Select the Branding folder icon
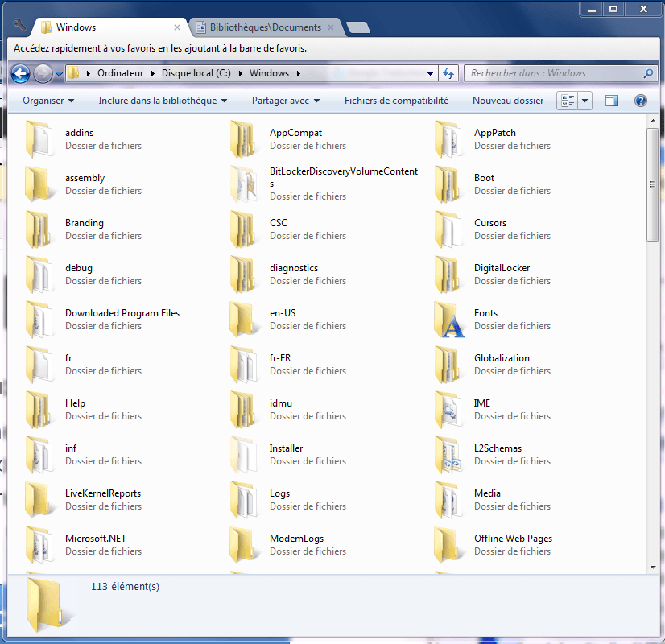The height and width of the screenshot is (644, 665). 39,229
